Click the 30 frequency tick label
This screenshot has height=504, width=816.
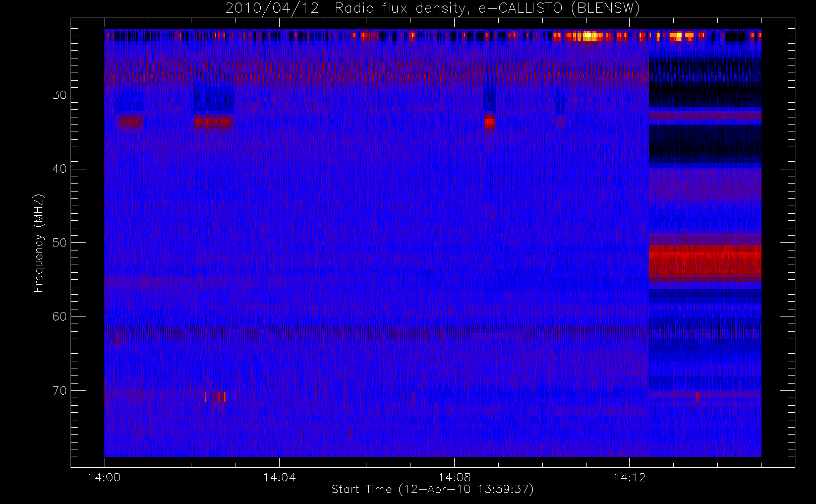(x=60, y=95)
